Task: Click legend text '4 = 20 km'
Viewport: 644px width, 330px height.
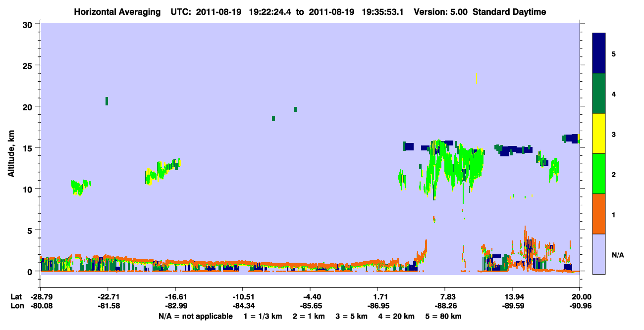Action: tap(397, 316)
